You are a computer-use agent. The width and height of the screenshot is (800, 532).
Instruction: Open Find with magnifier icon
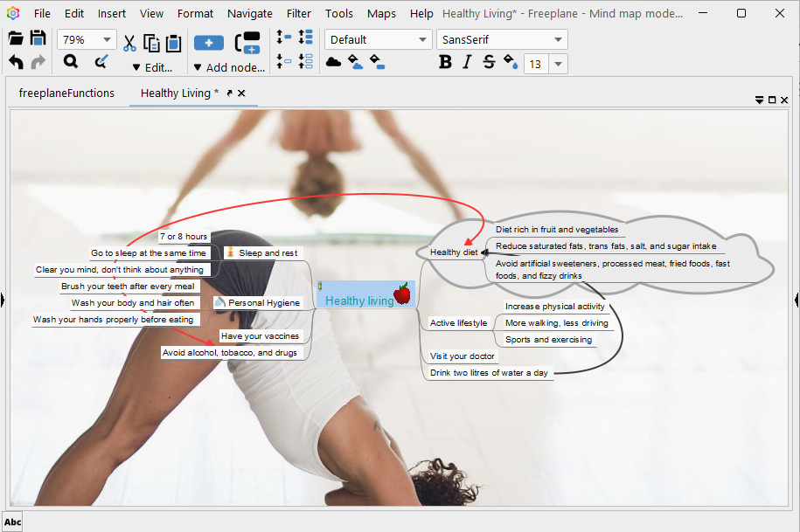pos(71,62)
